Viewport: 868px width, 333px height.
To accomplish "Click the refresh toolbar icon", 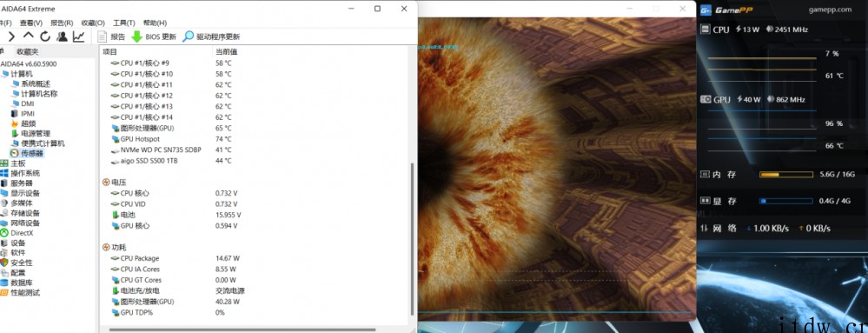I will coord(45,37).
